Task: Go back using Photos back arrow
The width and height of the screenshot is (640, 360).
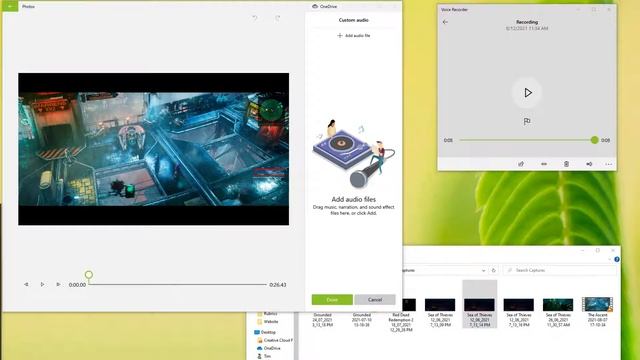Action: click(10, 6)
